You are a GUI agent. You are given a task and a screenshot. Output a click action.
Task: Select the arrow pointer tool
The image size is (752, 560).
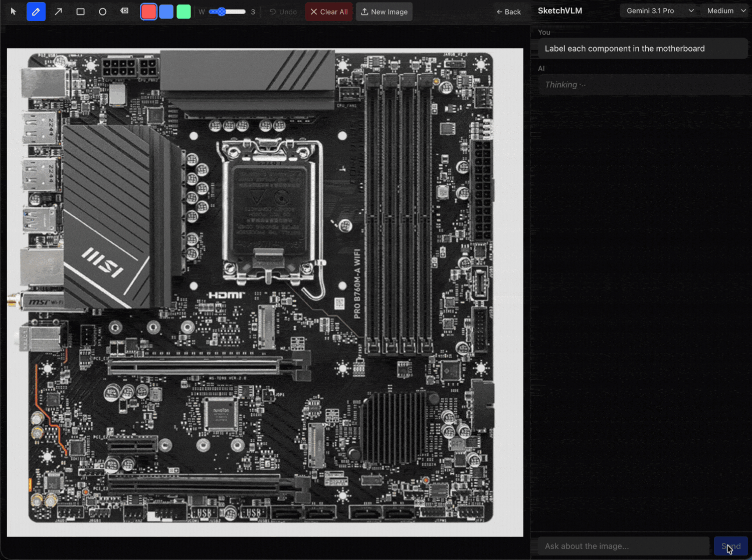click(x=13, y=11)
